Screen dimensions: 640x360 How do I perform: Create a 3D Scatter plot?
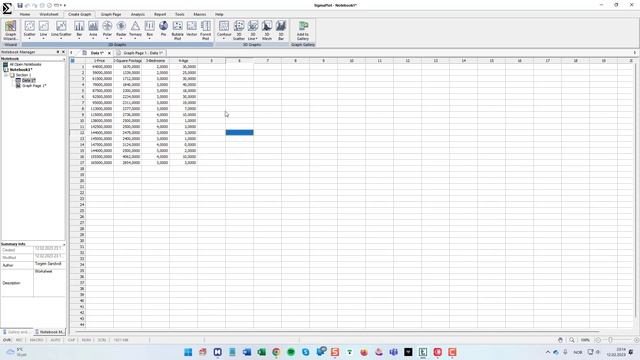click(x=239, y=30)
